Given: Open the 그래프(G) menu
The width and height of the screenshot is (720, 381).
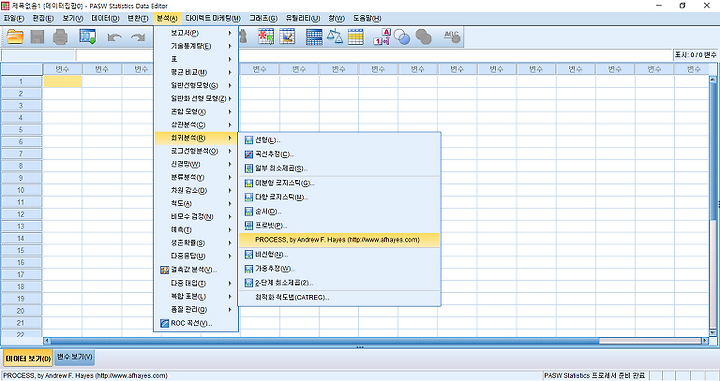Looking at the screenshot, I should (263, 18).
